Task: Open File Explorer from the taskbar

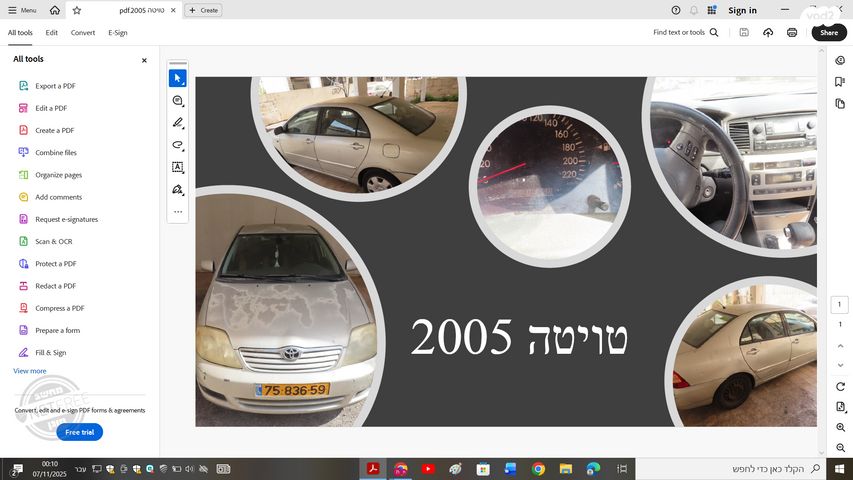Action: pos(566,469)
